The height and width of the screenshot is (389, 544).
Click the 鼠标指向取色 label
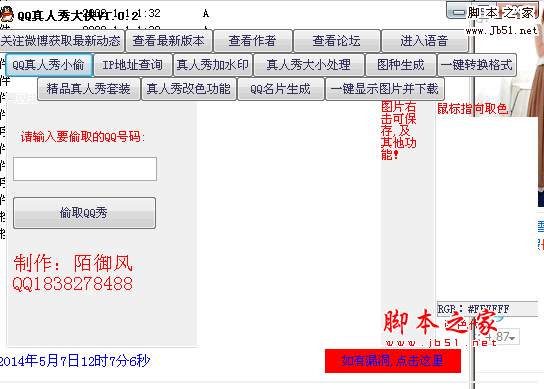pyautogui.click(x=473, y=109)
